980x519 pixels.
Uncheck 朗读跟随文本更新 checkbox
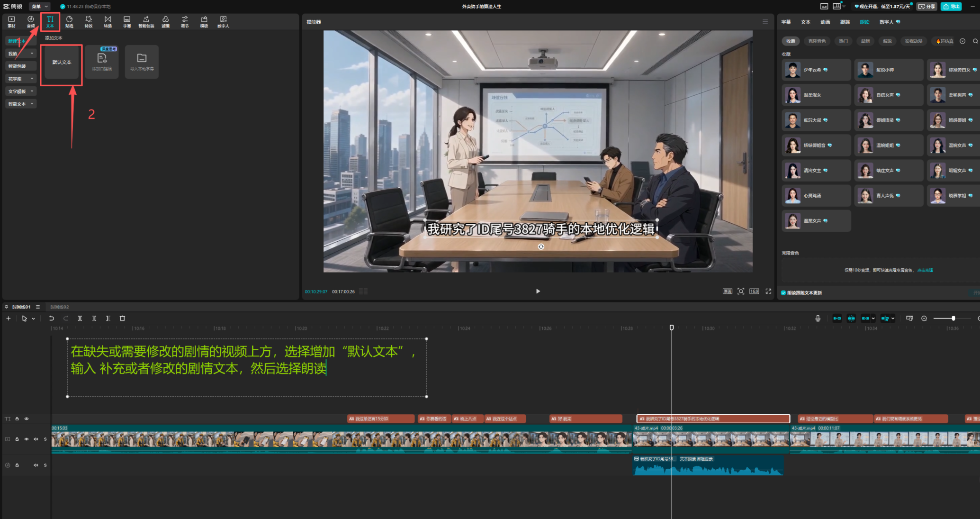coord(783,293)
